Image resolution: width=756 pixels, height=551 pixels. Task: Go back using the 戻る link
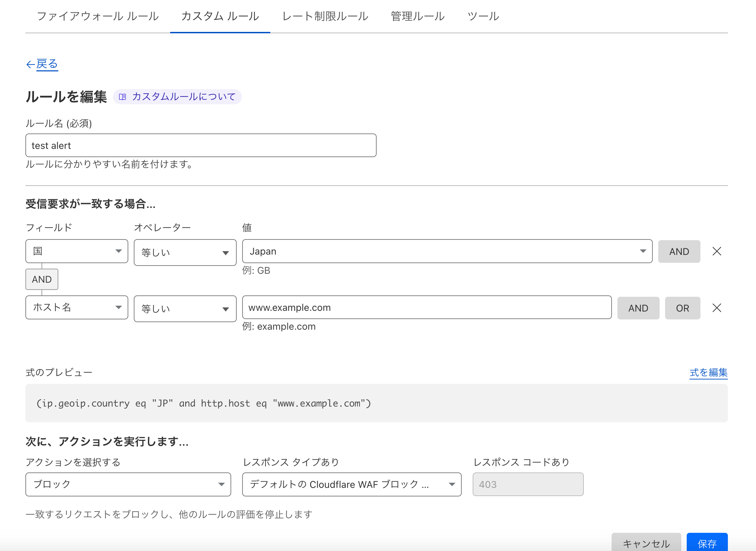pos(42,64)
